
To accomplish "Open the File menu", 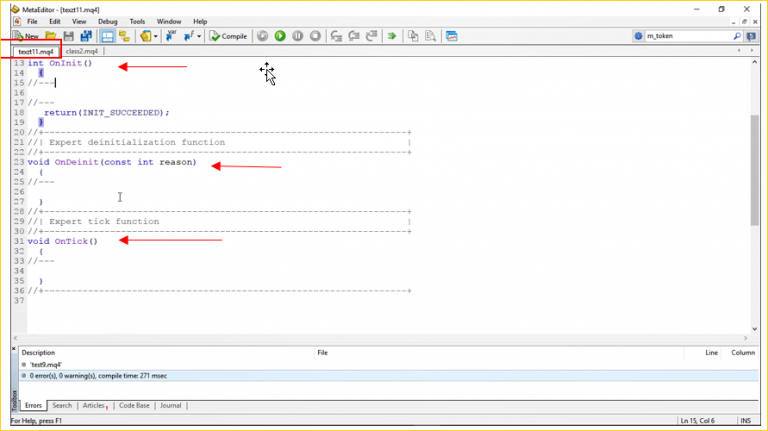I will click(32, 22).
